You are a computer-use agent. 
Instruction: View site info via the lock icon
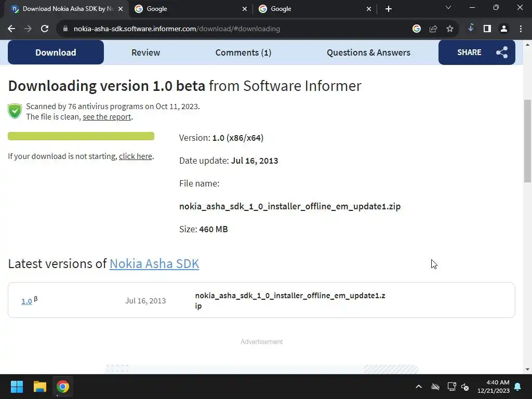pos(65,29)
